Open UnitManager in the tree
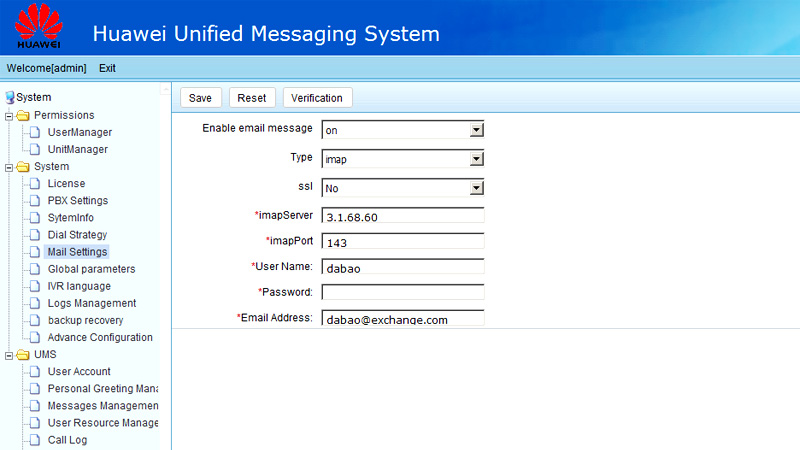The height and width of the screenshot is (450, 800). 78,149
